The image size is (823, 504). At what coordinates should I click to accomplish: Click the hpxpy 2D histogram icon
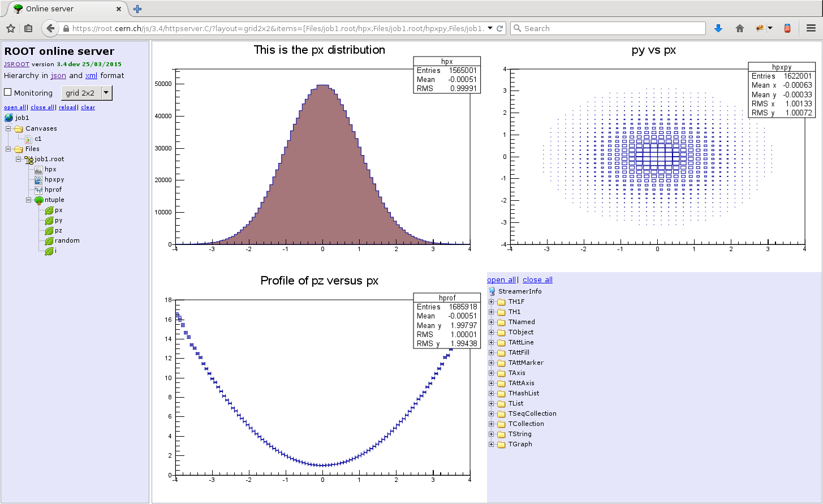click(38, 180)
